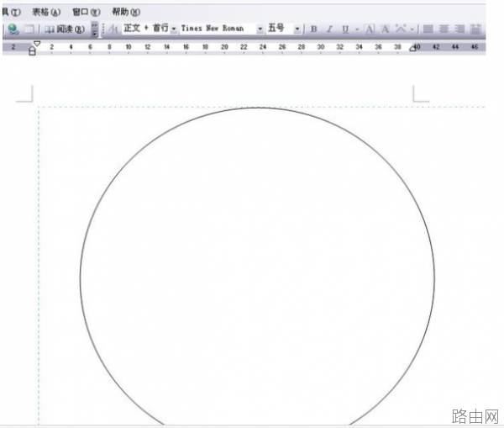Click the Bold formatting button
Image resolution: width=504 pixels, height=428 pixels.
click(x=313, y=29)
